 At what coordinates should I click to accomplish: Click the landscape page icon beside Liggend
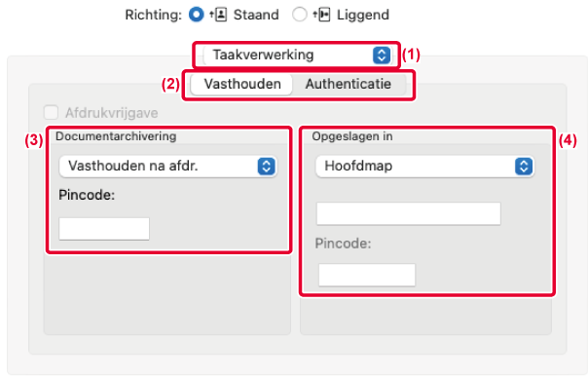322,15
